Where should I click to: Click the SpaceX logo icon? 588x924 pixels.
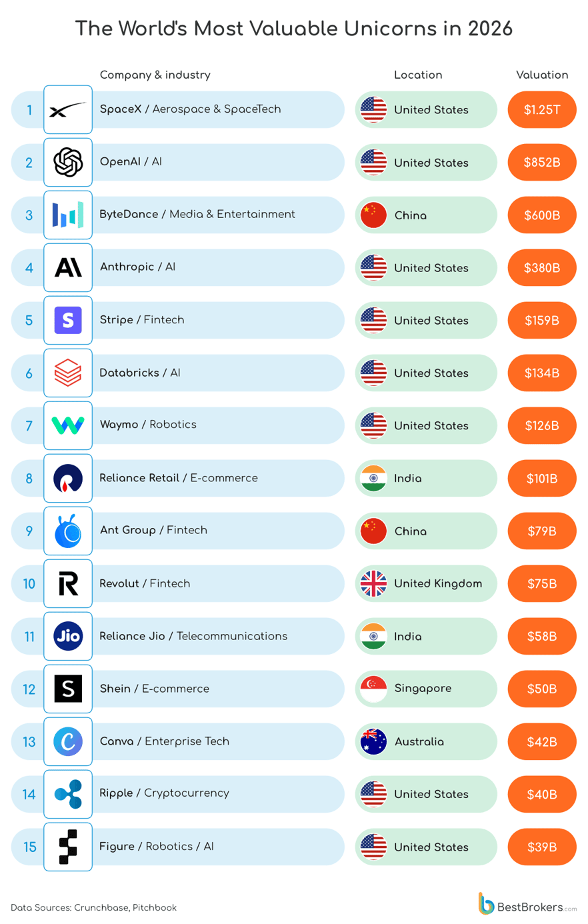68,109
